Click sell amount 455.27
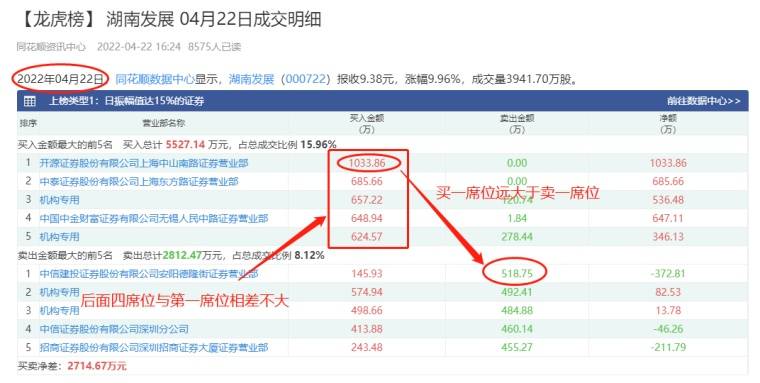Viewport: 760px width, 383px height. (517, 348)
